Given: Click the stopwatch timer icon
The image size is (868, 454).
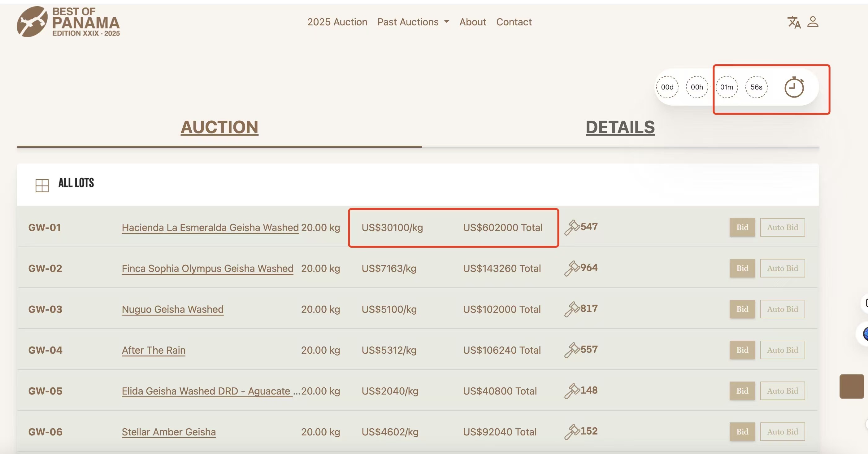Looking at the screenshot, I should (794, 87).
